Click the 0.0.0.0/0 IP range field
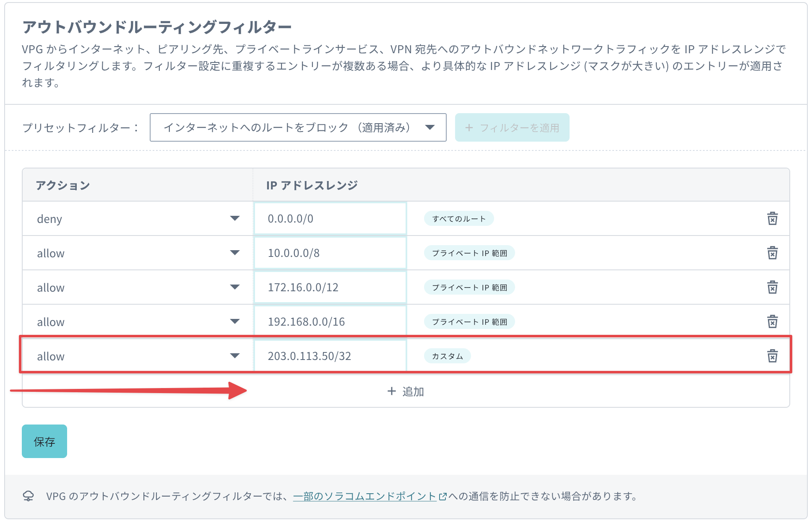 (330, 219)
